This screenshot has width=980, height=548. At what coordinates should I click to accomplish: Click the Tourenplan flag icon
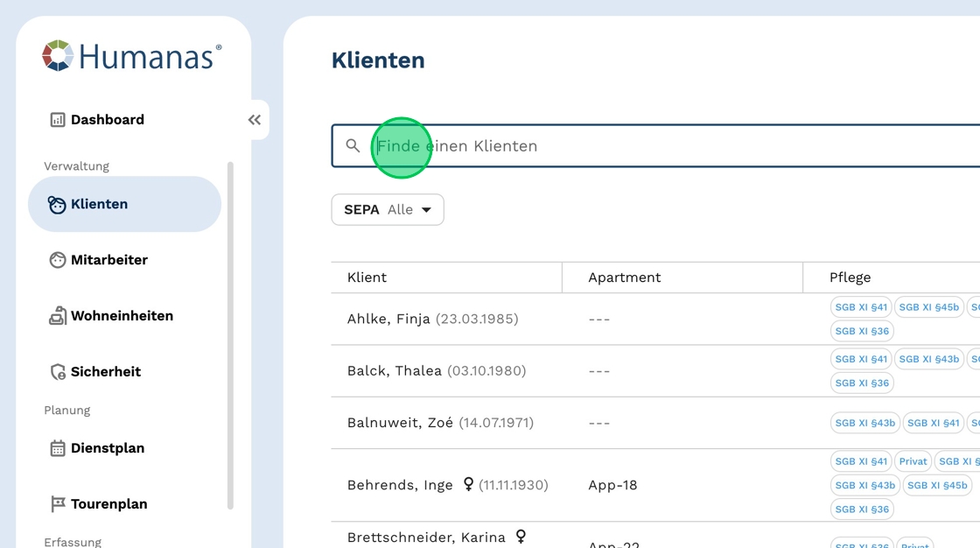pyautogui.click(x=58, y=504)
